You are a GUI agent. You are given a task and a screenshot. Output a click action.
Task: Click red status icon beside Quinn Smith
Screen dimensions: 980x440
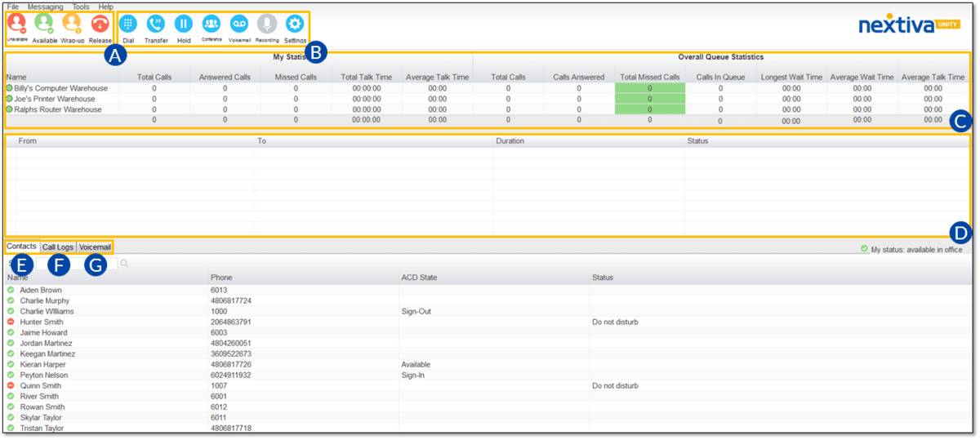pyautogui.click(x=11, y=385)
